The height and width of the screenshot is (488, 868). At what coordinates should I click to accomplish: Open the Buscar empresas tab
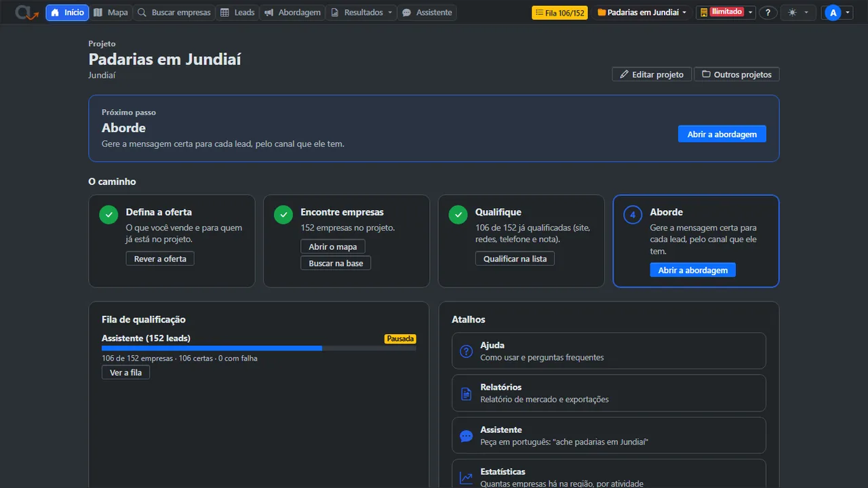[174, 12]
